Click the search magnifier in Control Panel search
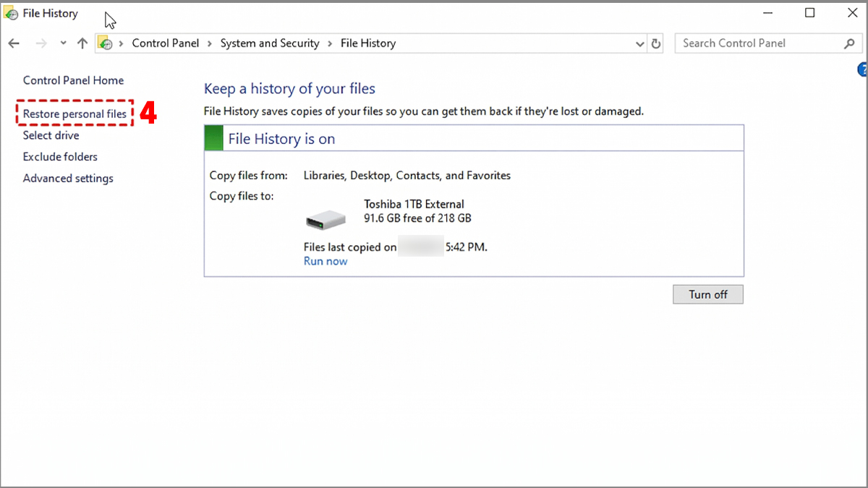The width and height of the screenshot is (868, 488). (x=850, y=43)
